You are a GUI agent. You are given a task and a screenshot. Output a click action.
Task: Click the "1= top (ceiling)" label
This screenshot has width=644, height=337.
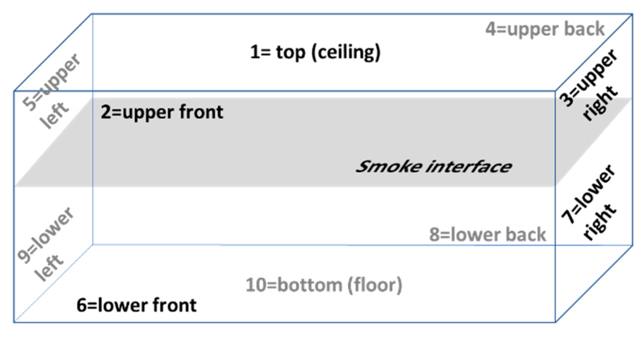pyautogui.click(x=315, y=53)
